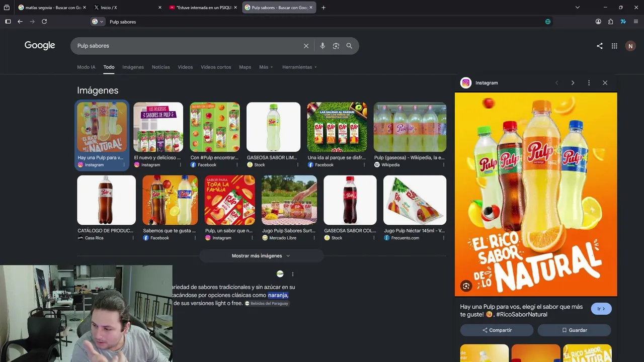Switch to Videos cortos tab

coord(216,67)
